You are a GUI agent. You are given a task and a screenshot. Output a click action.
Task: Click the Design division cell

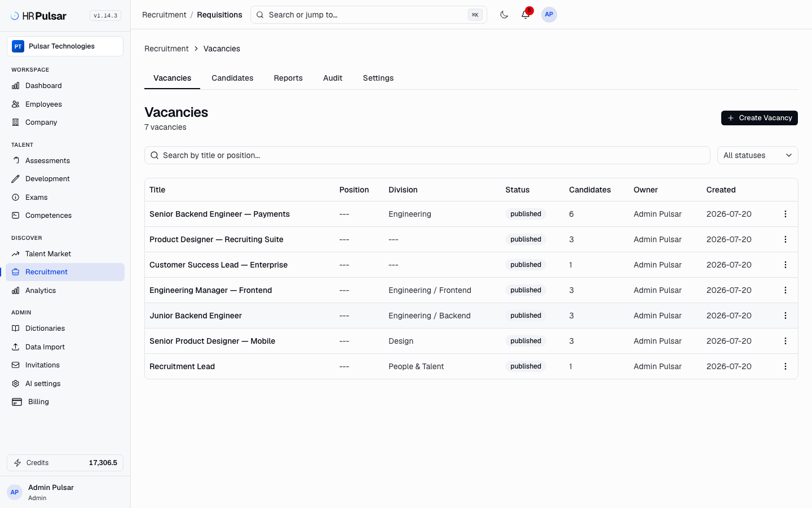[x=401, y=341]
